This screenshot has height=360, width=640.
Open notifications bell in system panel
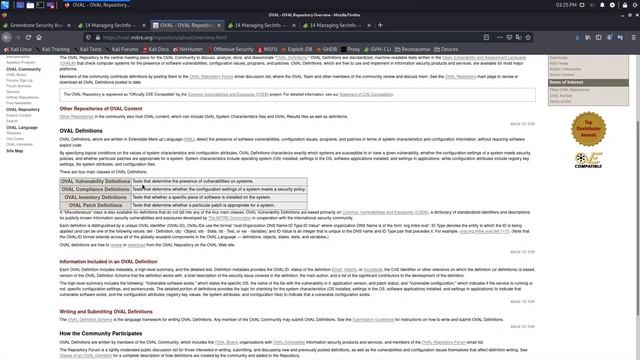602,5
